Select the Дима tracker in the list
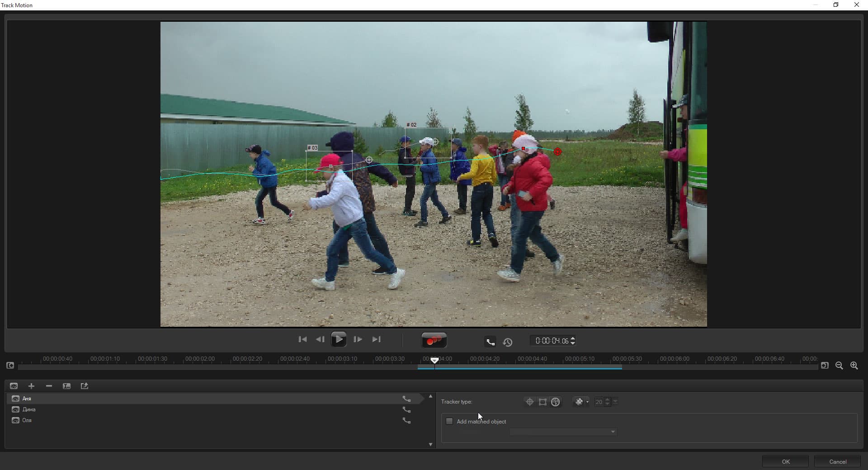The width and height of the screenshot is (868, 470). click(x=212, y=409)
